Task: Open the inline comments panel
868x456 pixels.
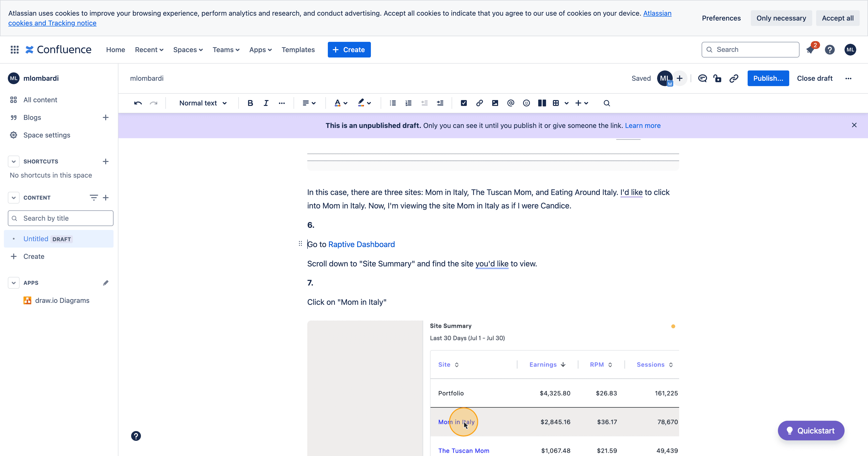Action: [x=703, y=78]
